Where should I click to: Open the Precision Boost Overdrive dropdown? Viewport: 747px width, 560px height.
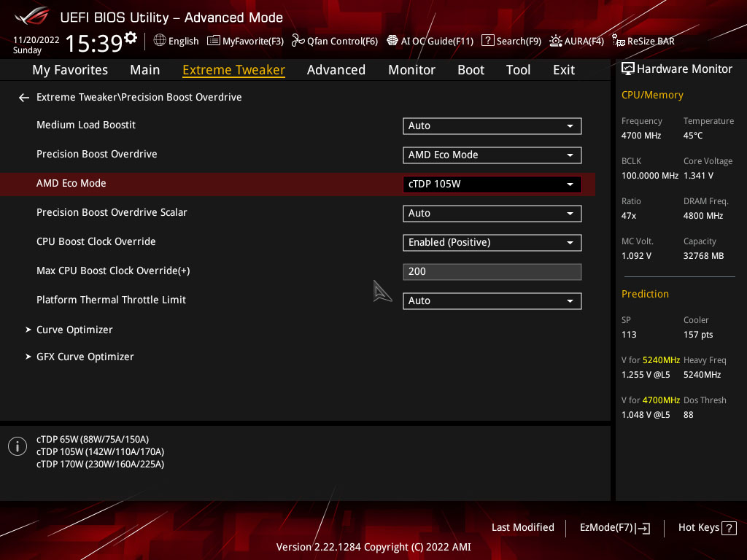(492, 155)
